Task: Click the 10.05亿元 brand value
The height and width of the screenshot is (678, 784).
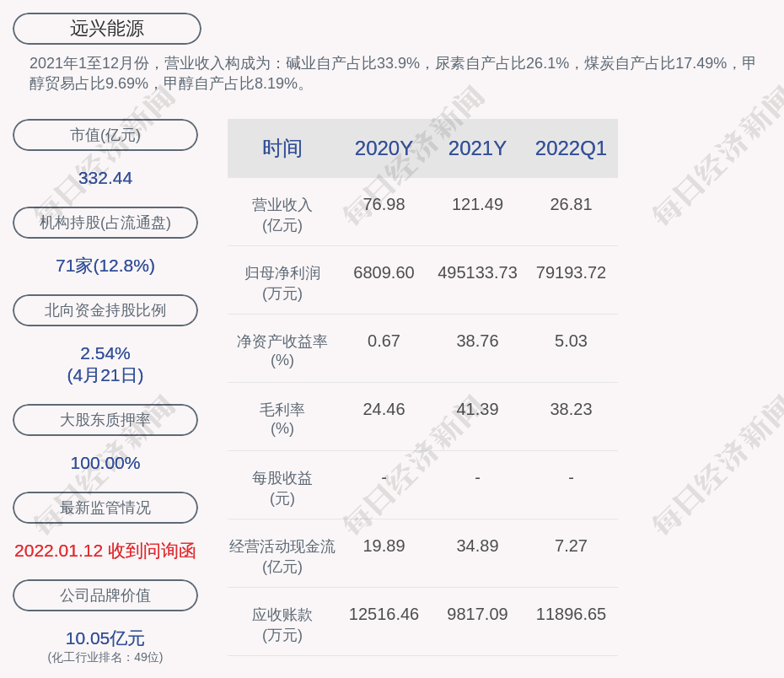Action: (x=105, y=638)
